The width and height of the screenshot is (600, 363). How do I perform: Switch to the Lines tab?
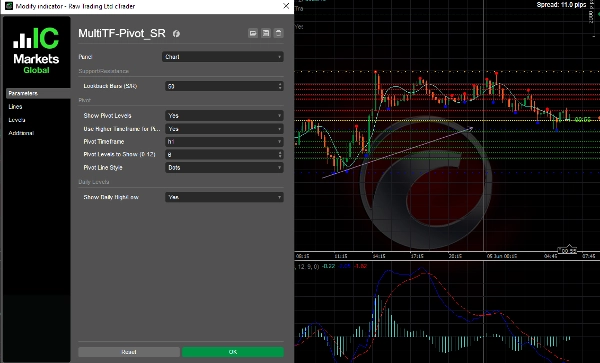click(x=15, y=107)
